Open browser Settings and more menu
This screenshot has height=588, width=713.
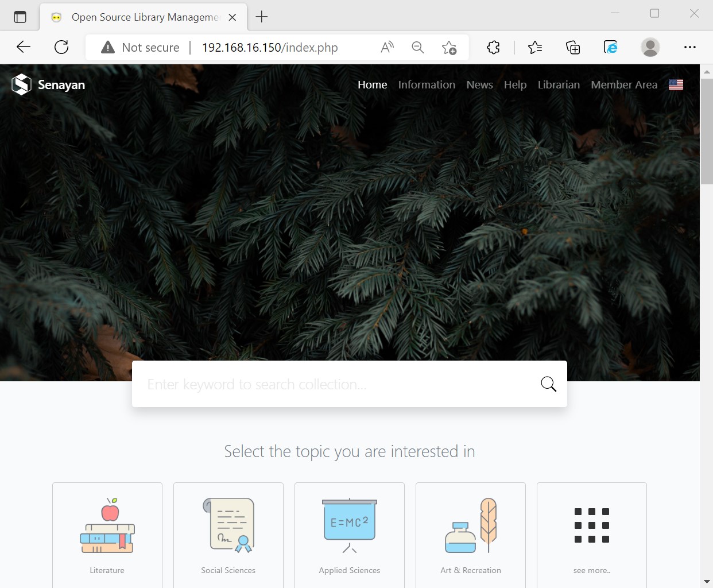(689, 48)
